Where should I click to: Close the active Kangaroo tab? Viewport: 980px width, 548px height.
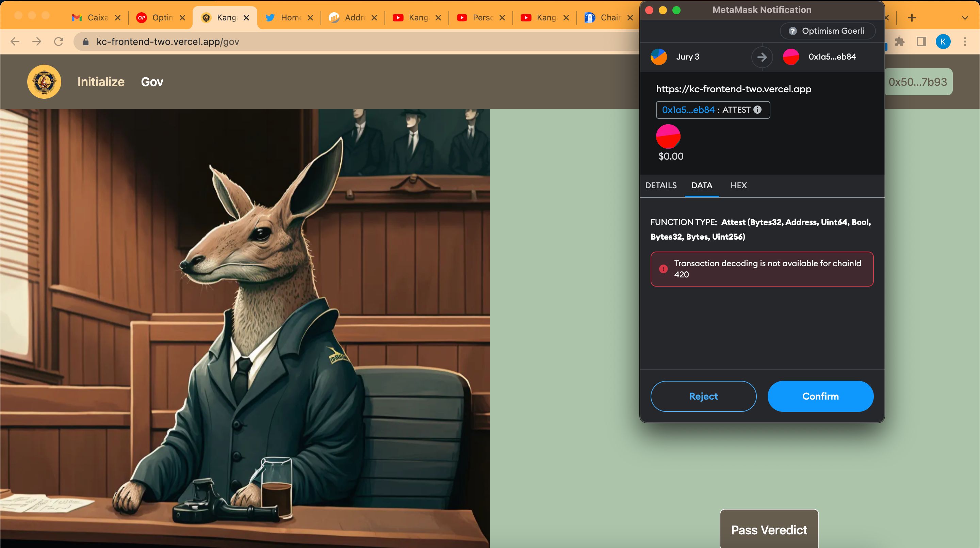(246, 17)
